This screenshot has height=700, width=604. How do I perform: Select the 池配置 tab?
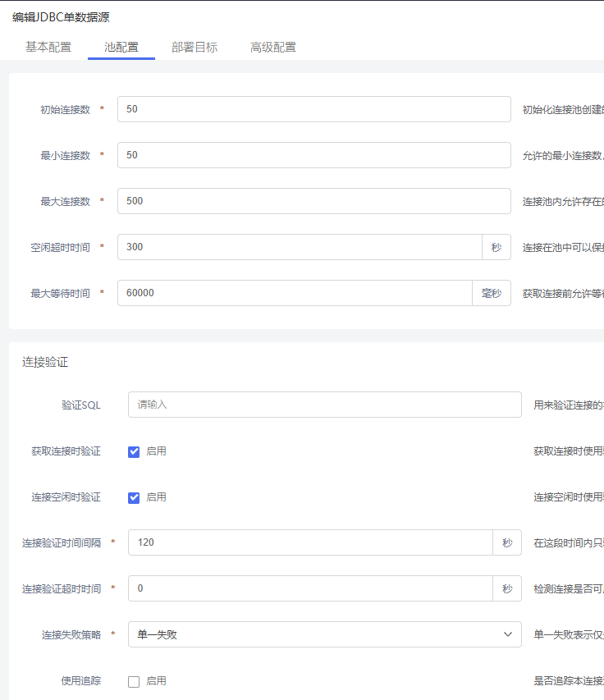pyautogui.click(x=121, y=47)
